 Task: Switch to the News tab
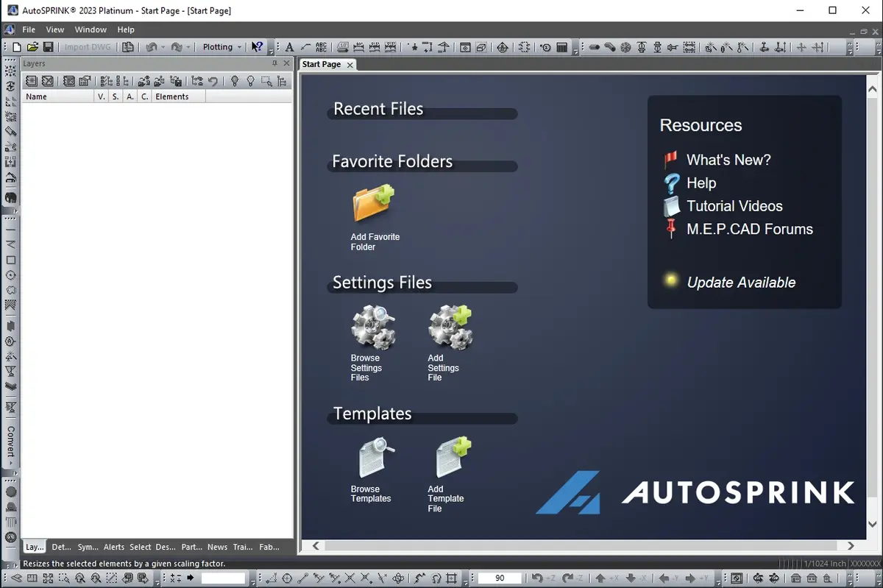click(217, 547)
